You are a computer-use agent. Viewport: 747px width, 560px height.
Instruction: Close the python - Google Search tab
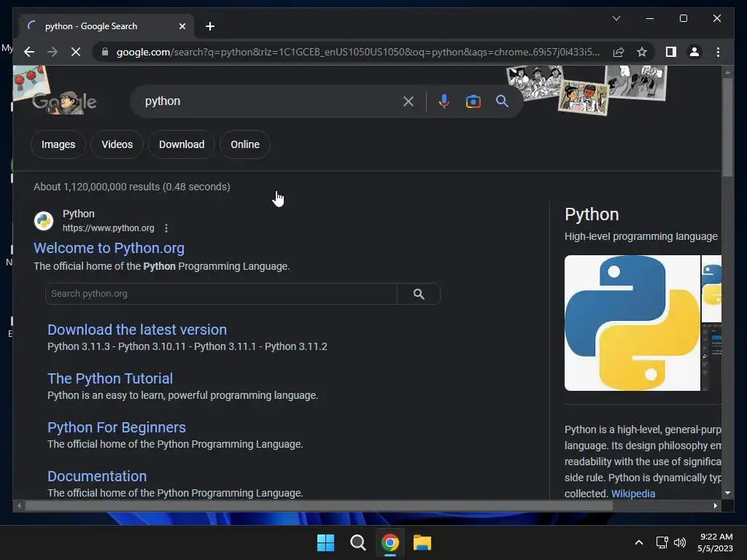(x=182, y=26)
